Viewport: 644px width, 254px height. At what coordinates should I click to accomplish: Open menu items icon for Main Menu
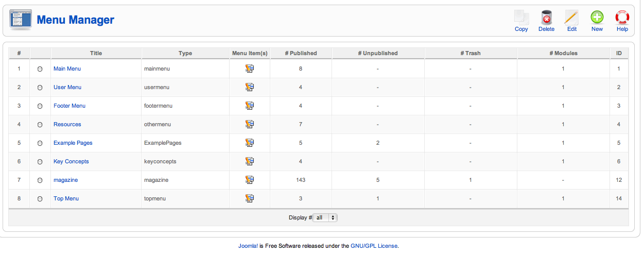click(250, 69)
